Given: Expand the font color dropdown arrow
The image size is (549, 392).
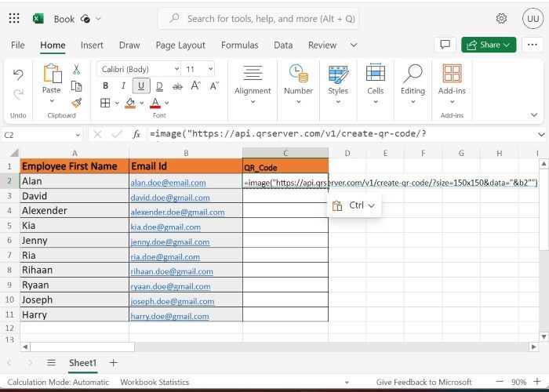Looking at the screenshot, I should click(x=167, y=103).
